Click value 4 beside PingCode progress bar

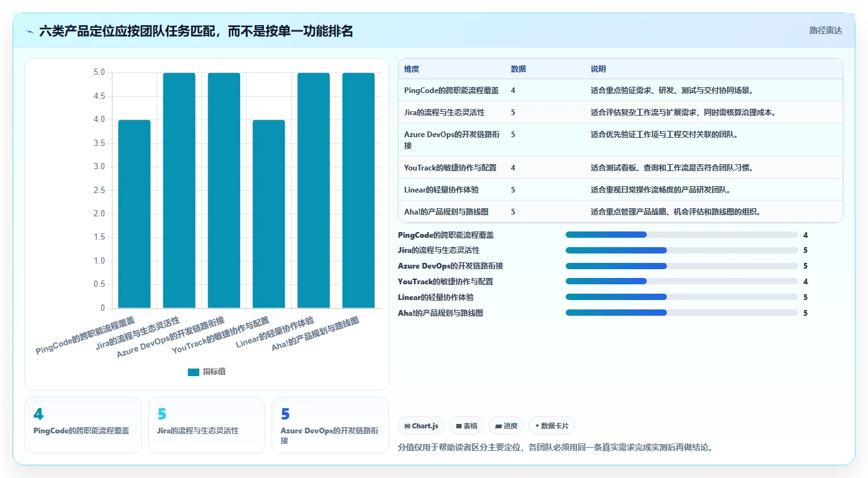[x=806, y=235]
